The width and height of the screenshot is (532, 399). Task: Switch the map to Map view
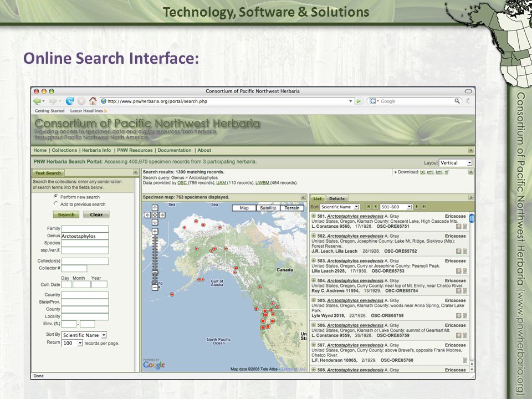coord(244,208)
